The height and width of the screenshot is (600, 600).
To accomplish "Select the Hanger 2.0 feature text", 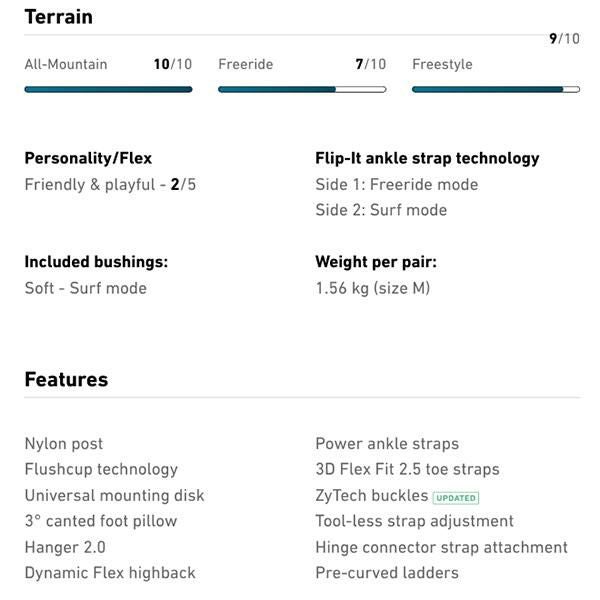I will 65,547.
